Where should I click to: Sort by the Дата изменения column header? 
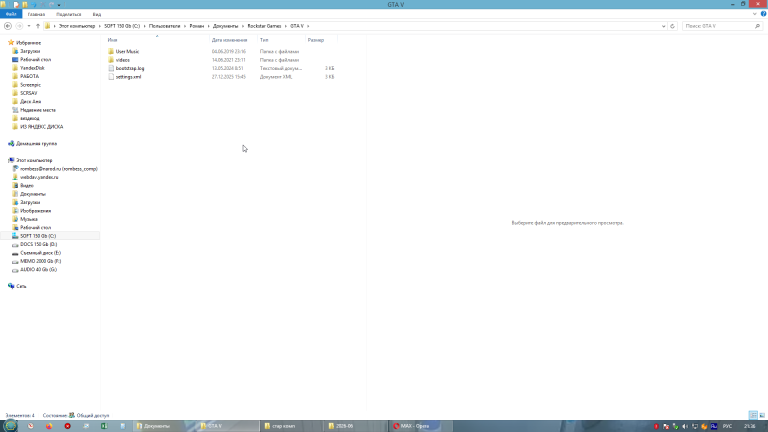point(233,40)
